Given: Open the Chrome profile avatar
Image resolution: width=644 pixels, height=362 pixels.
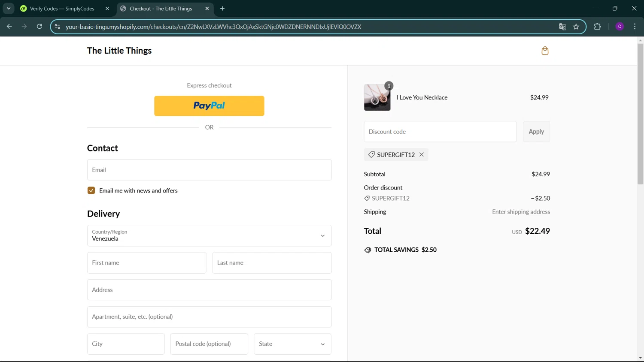Looking at the screenshot, I should coord(620,27).
